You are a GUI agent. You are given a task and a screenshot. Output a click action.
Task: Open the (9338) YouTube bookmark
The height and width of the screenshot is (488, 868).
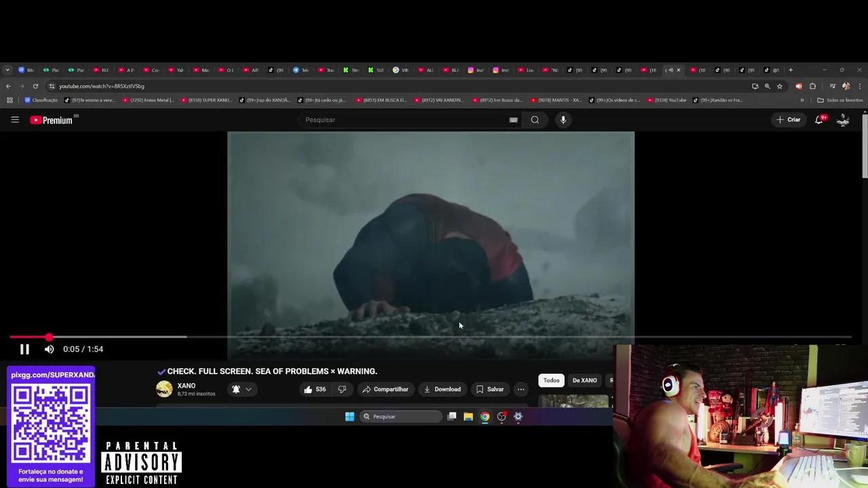[x=667, y=100]
